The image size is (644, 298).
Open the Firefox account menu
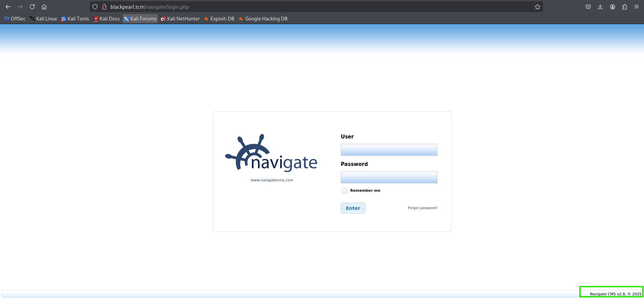pos(612,7)
